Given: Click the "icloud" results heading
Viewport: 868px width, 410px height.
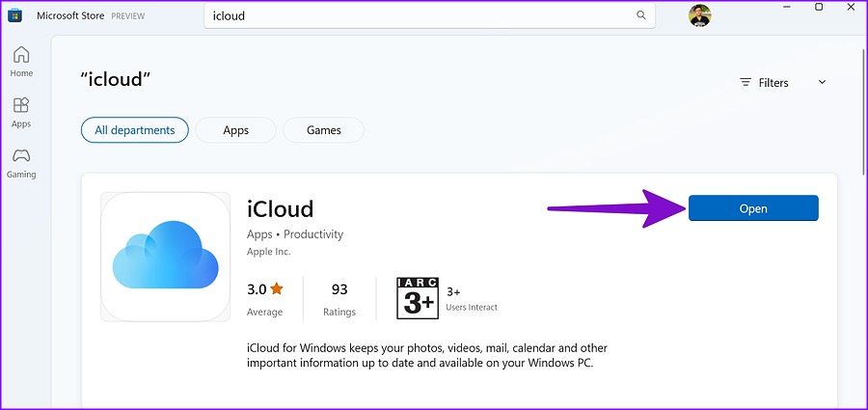Looking at the screenshot, I should pyautogui.click(x=116, y=80).
